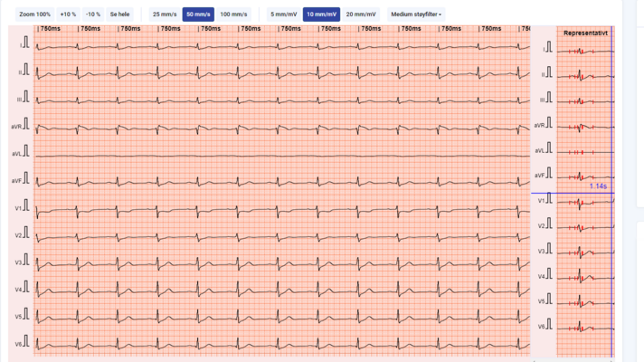
Task: Set gain to 20 mm/mV
Action: pyautogui.click(x=361, y=14)
